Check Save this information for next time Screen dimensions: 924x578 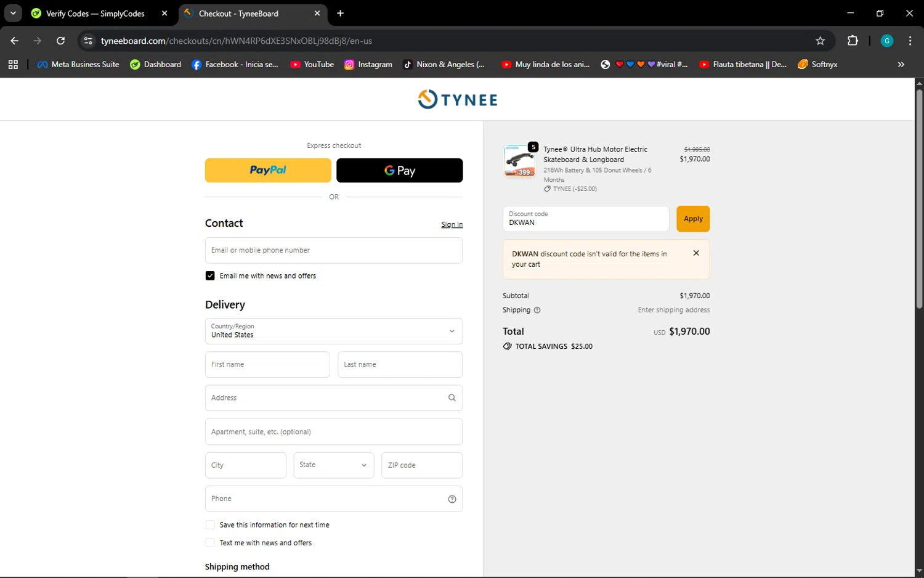[210, 525]
